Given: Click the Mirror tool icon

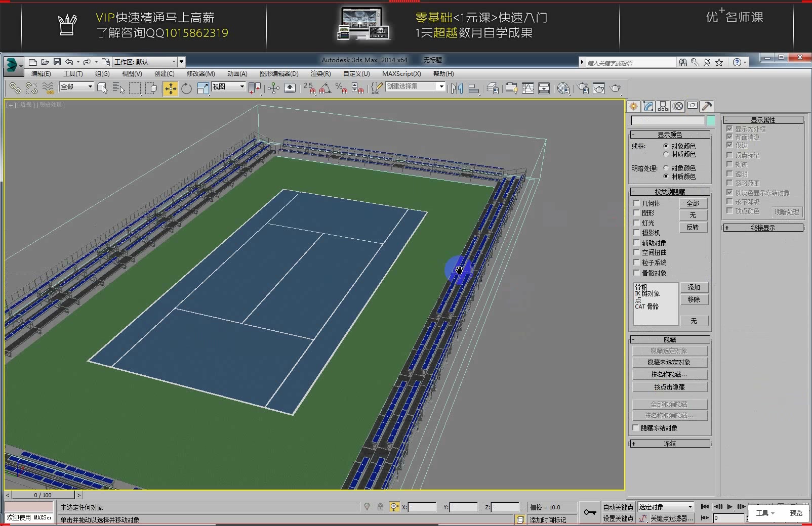Looking at the screenshot, I should click(457, 89).
